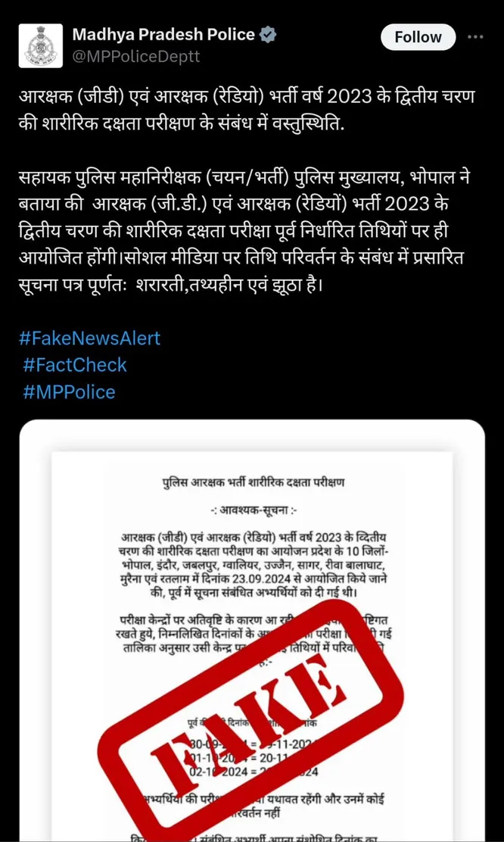Open the attached fake notice image

(x=252, y=631)
